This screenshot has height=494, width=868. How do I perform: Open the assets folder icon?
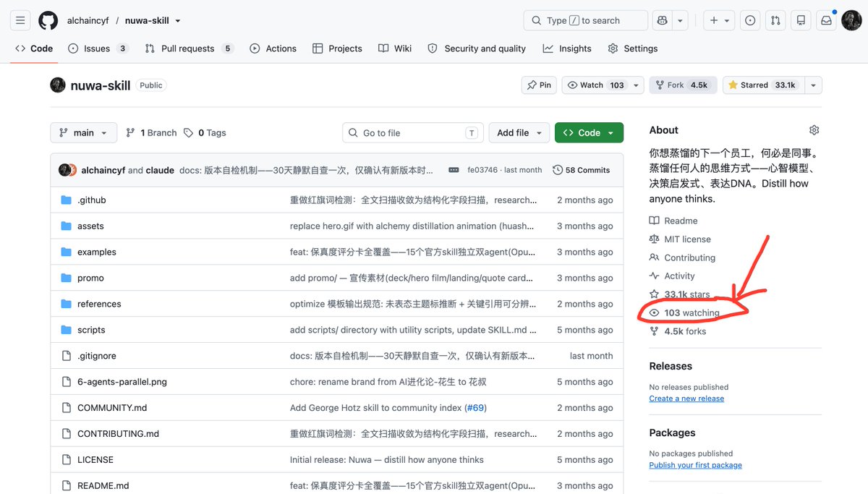tap(66, 226)
